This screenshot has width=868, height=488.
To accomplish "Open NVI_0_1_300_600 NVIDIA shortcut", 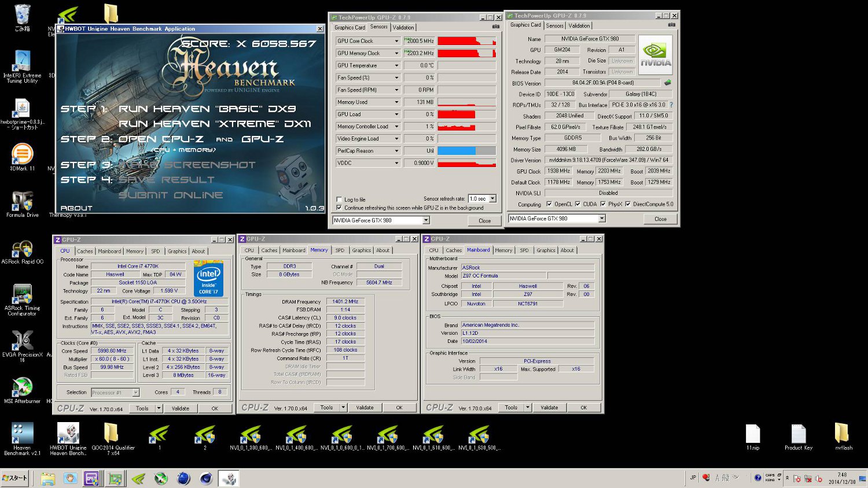I will point(250,438).
